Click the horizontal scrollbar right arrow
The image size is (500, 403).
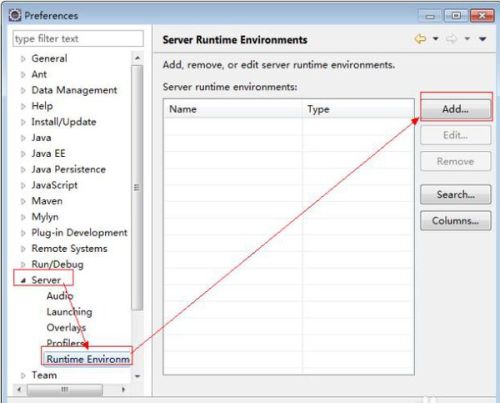click(x=123, y=389)
